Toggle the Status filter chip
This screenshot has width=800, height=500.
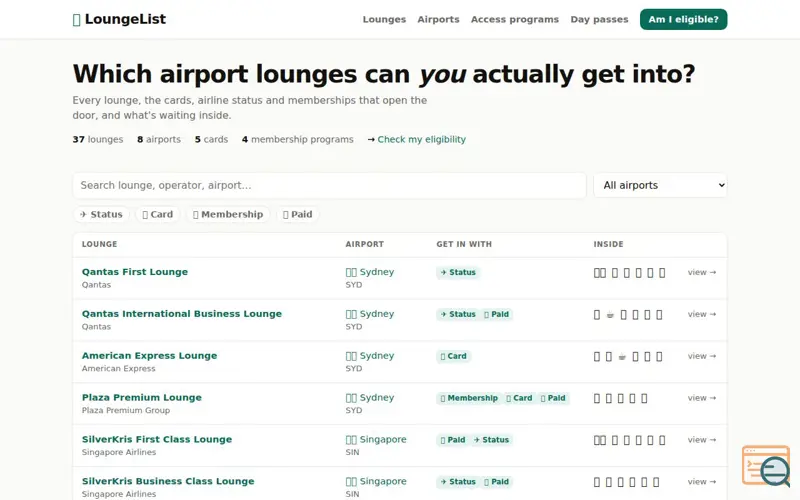tap(102, 214)
